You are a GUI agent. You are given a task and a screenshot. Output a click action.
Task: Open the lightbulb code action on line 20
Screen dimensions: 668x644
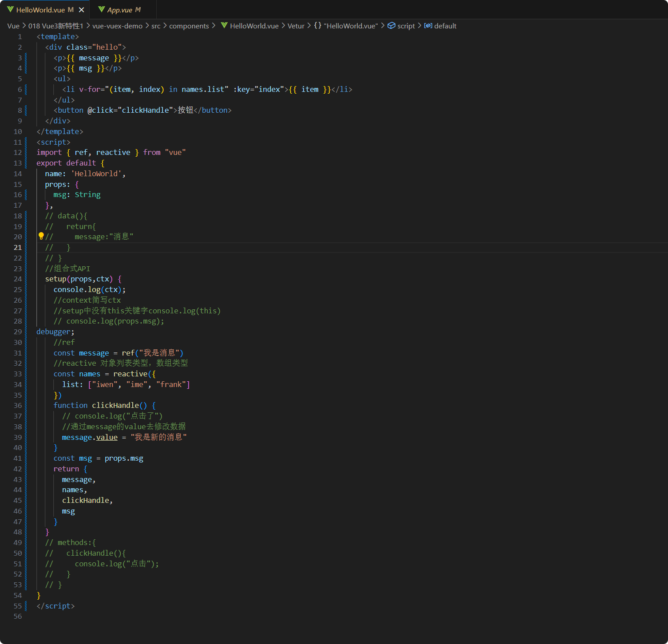pyautogui.click(x=41, y=236)
